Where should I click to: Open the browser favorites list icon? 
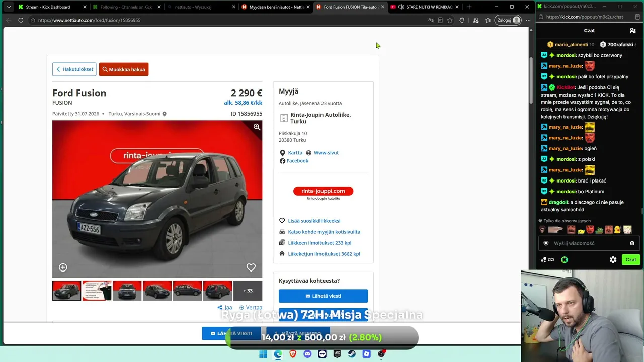click(488, 20)
